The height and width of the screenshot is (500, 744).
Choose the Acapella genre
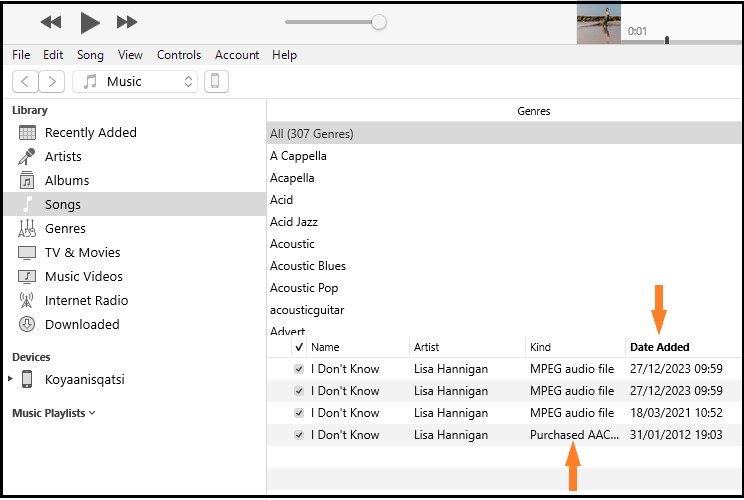(292, 178)
